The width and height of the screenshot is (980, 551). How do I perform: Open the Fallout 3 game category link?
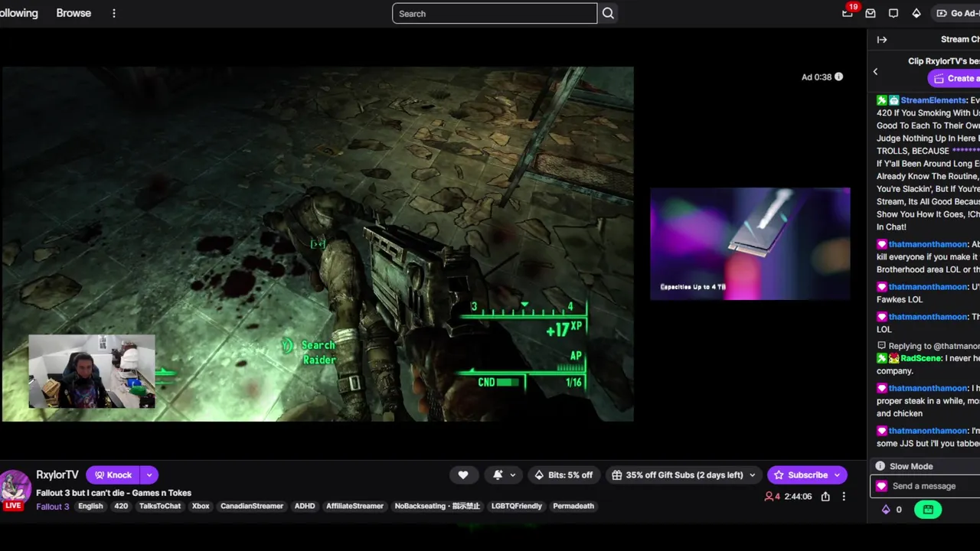click(x=53, y=507)
